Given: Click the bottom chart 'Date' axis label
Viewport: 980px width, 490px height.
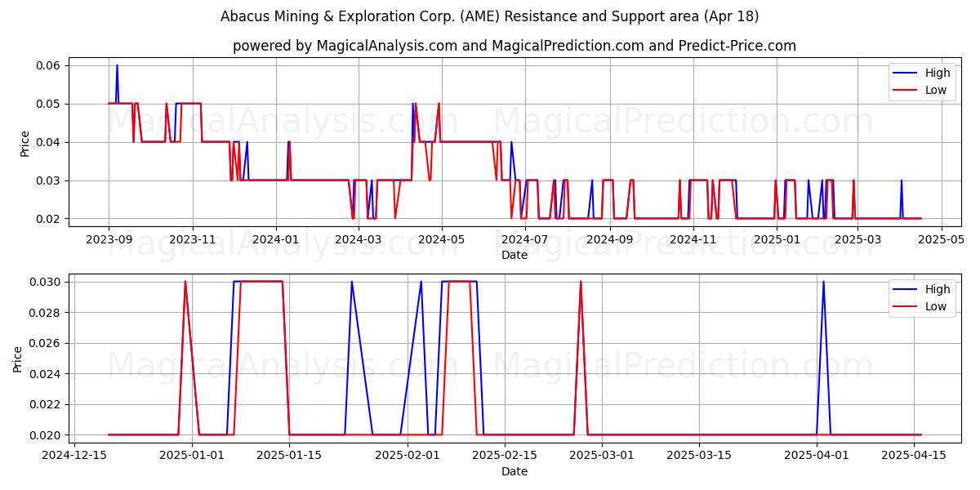Looking at the screenshot, I should [x=514, y=471].
